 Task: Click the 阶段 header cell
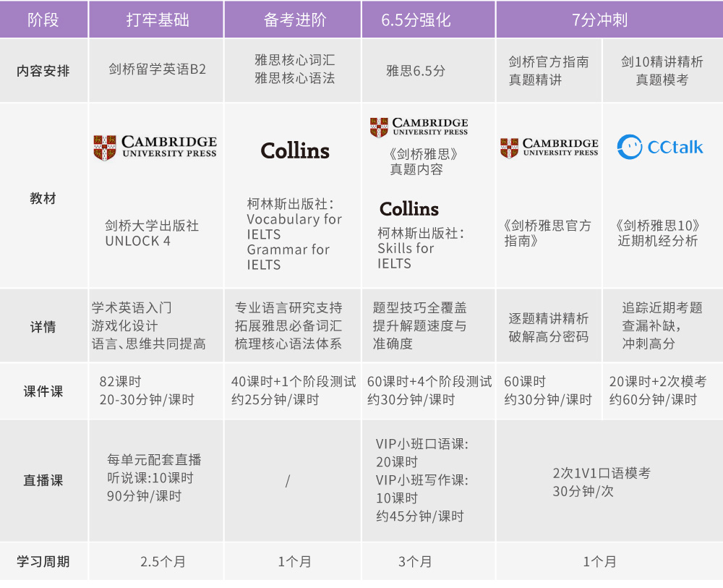(x=43, y=20)
